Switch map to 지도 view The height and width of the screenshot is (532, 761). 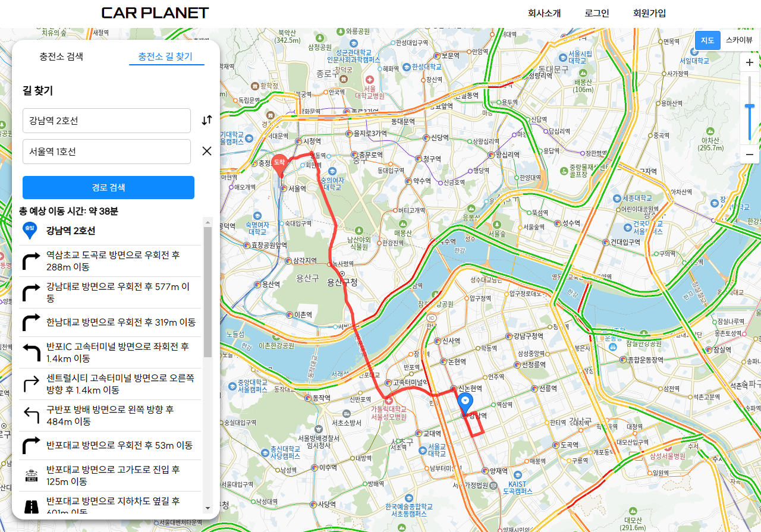(x=707, y=40)
